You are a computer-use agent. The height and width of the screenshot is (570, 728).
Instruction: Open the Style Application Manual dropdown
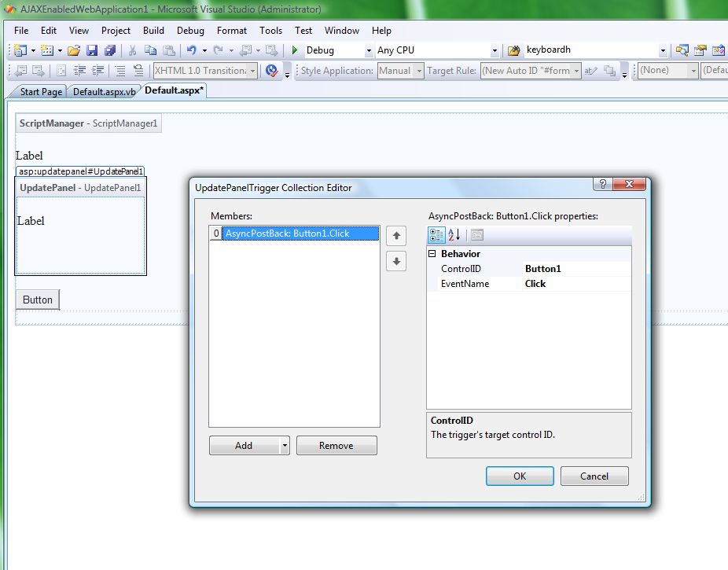(419, 71)
